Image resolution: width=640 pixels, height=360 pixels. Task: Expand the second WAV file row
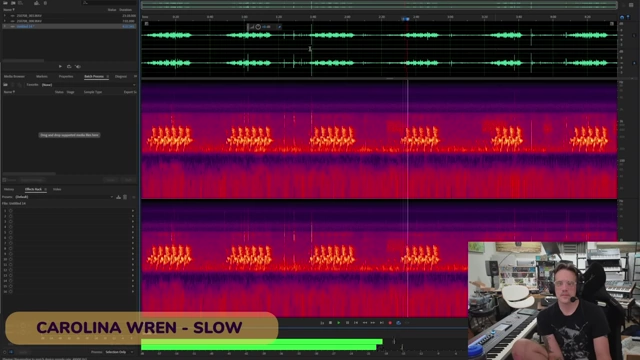[4, 21]
